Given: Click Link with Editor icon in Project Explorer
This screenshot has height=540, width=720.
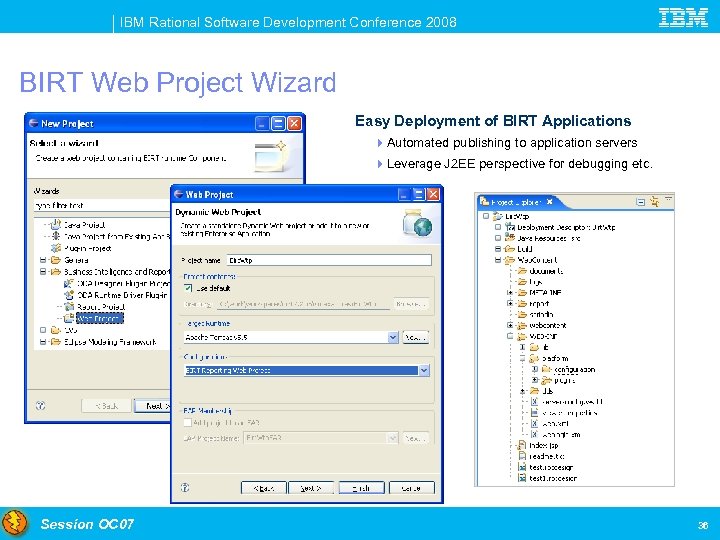Looking at the screenshot, I should click(x=654, y=201).
